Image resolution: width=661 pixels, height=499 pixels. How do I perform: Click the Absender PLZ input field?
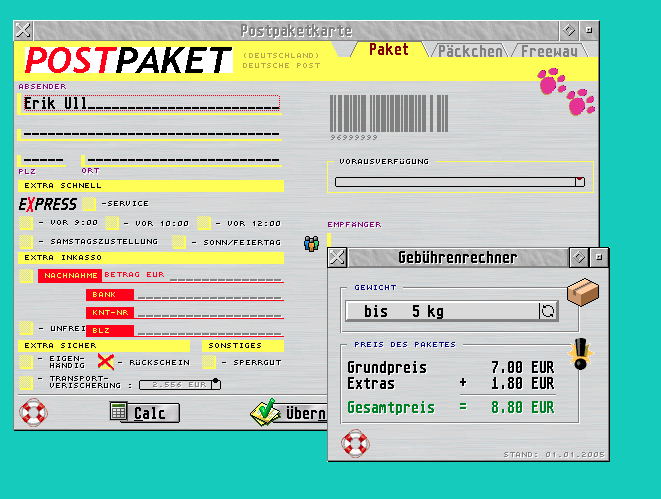click(x=43, y=160)
